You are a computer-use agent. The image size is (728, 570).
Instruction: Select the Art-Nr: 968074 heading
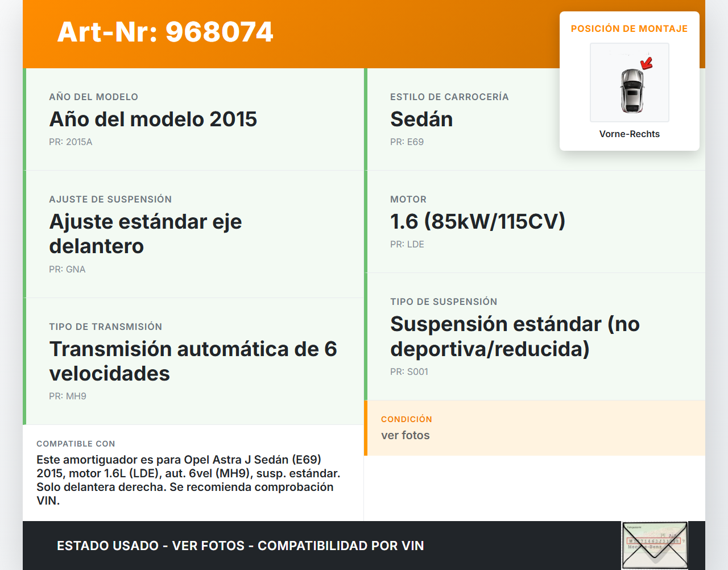click(x=166, y=32)
